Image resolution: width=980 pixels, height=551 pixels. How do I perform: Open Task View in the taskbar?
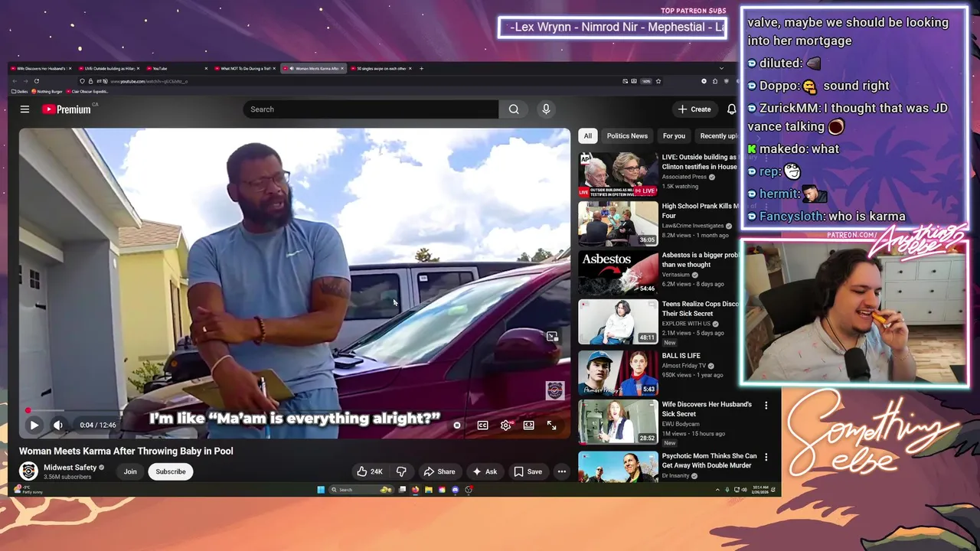pyautogui.click(x=402, y=490)
